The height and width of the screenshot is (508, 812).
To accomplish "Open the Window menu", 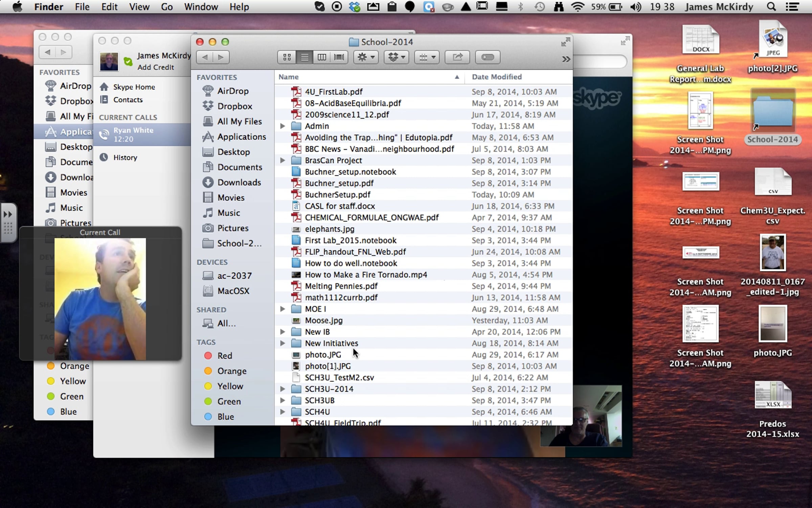I will click(201, 7).
